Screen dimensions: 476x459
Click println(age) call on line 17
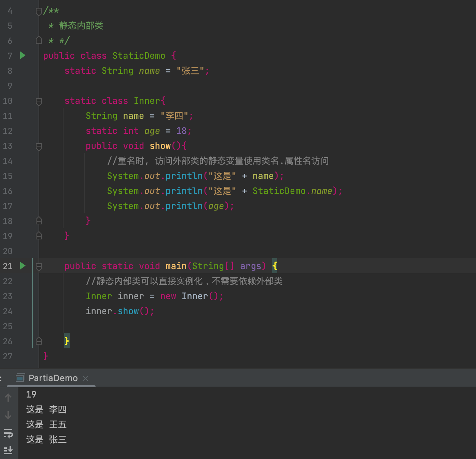click(197, 206)
